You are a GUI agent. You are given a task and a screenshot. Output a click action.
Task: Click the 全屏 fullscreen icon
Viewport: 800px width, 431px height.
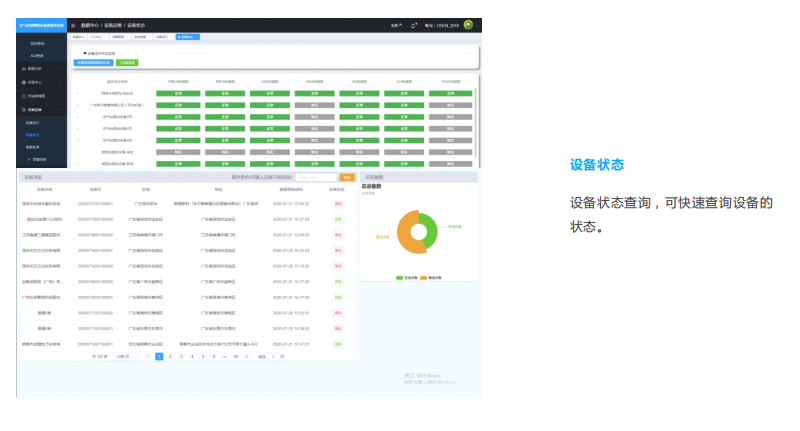point(397,25)
